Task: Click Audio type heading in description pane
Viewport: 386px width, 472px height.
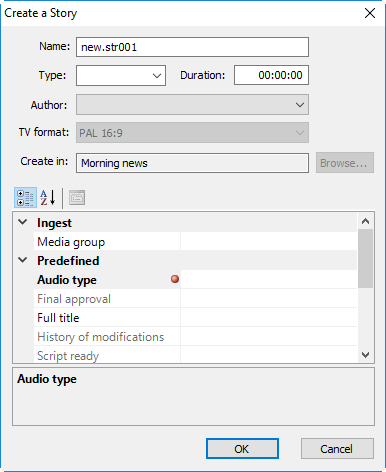Action: click(47, 379)
